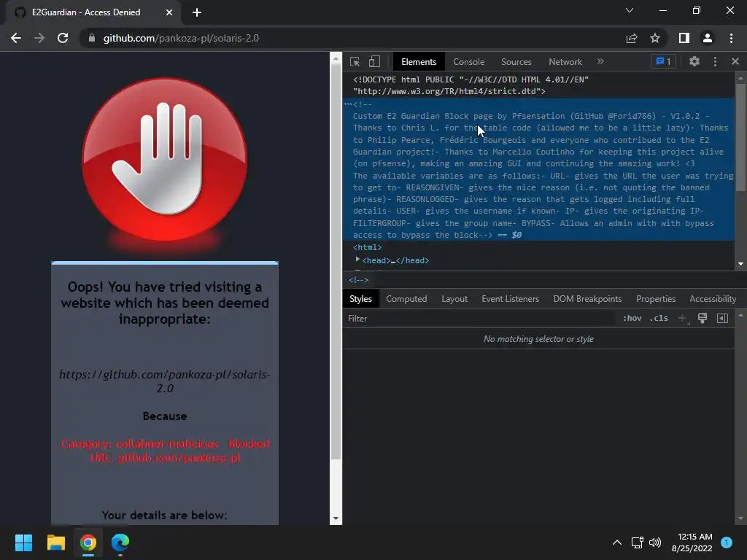The width and height of the screenshot is (747, 560).
Task: Open the Layout tab
Action: pyautogui.click(x=454, y=298)
